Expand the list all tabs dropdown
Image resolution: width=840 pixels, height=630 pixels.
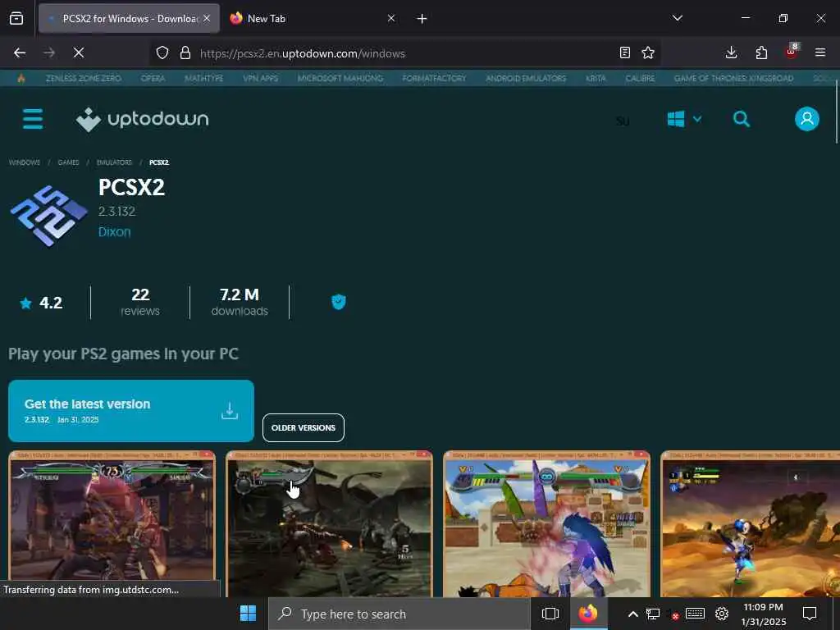pos(677,18)
